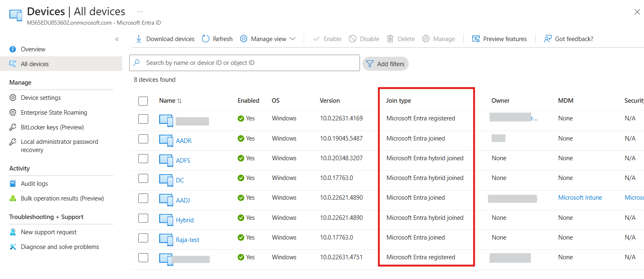
Task: Open the more options ellipsis menu
Action: pyautogui.click(x=140, y=12)
